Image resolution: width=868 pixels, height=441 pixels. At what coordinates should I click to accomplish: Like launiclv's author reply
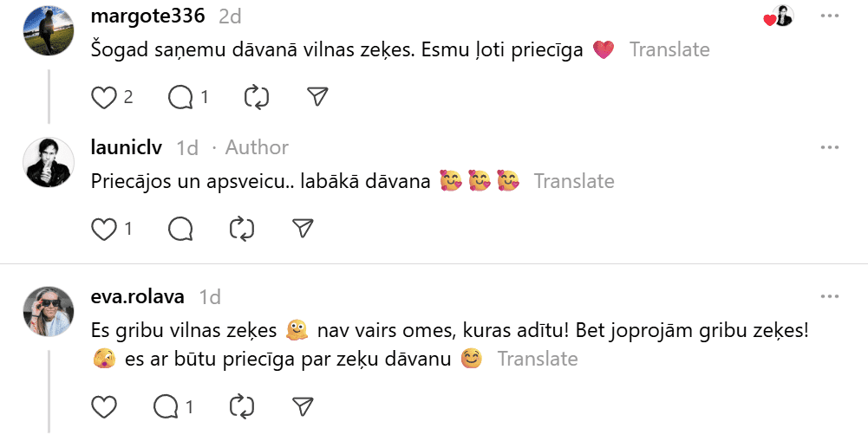point(104,229)
